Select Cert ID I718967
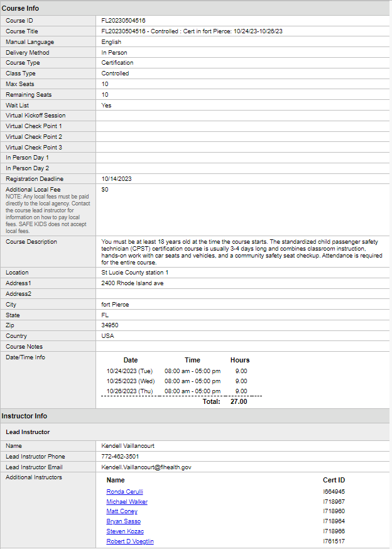 (334, 502)
